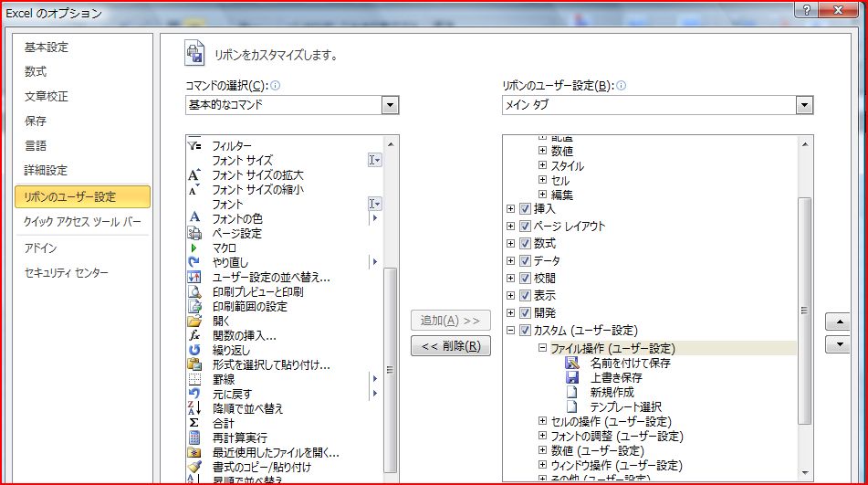Collapse the ファイル操作 (ユーザー設定) group
Image resolution: width=868 pixels, height=485 pixels.
542,348
